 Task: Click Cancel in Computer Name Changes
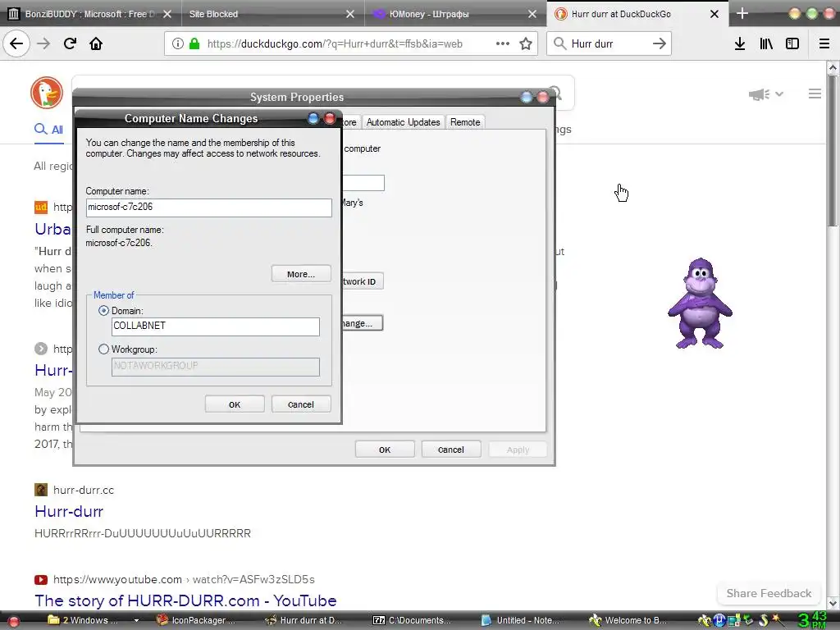pos(301,404)
